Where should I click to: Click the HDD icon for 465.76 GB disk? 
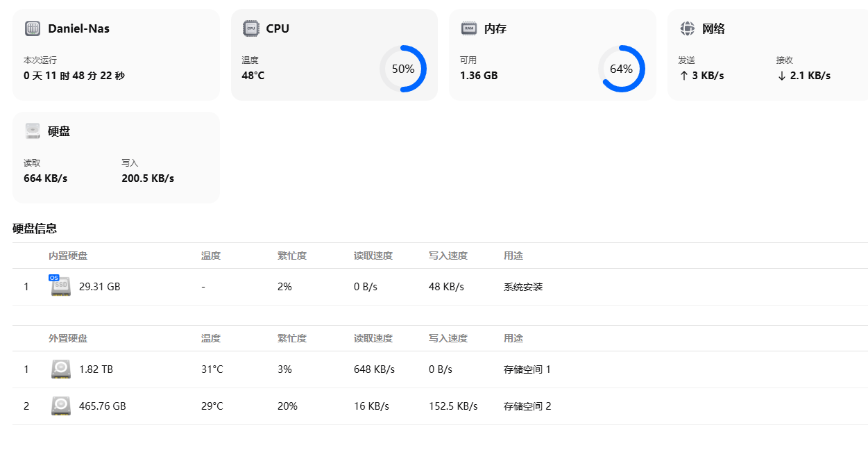pos(61,406)
